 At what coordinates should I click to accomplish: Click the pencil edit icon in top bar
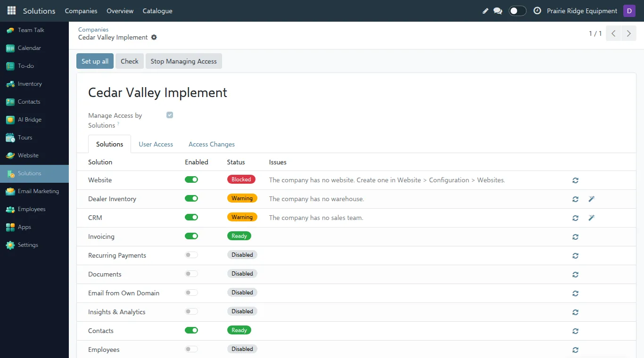(x=486, y=11)
